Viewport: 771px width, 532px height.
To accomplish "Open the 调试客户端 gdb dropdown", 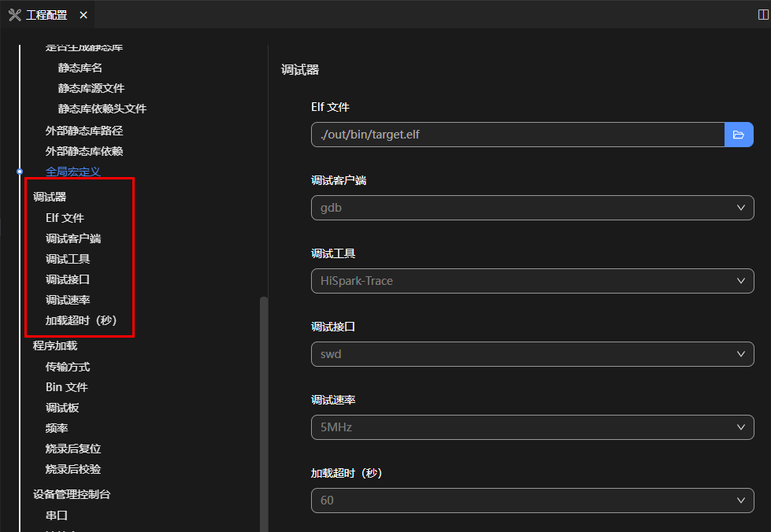I will (x=532, y=208).
